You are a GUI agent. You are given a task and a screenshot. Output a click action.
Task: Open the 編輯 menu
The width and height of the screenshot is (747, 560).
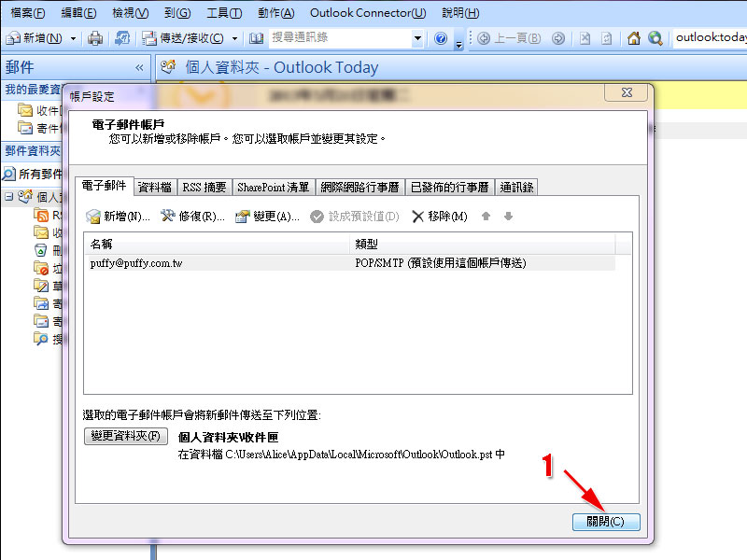[x=78, y=13]
